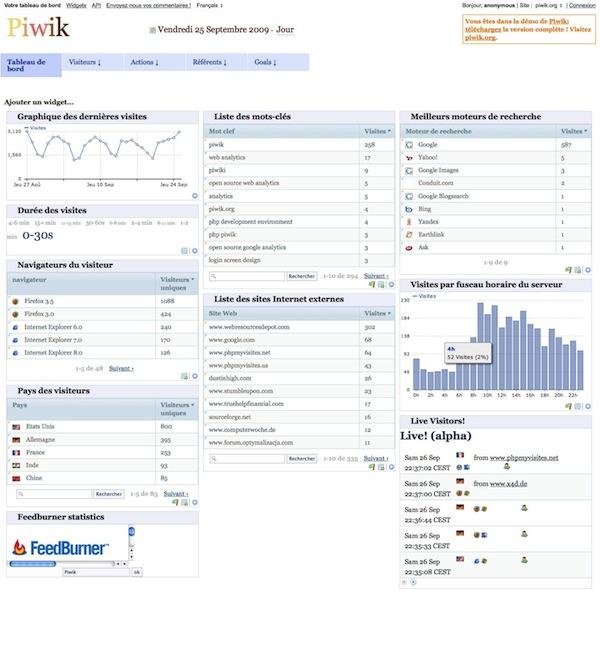Click table icon in Liste des mots-clés footer
The image size is (600, 657).
click(x=381, y=285)
